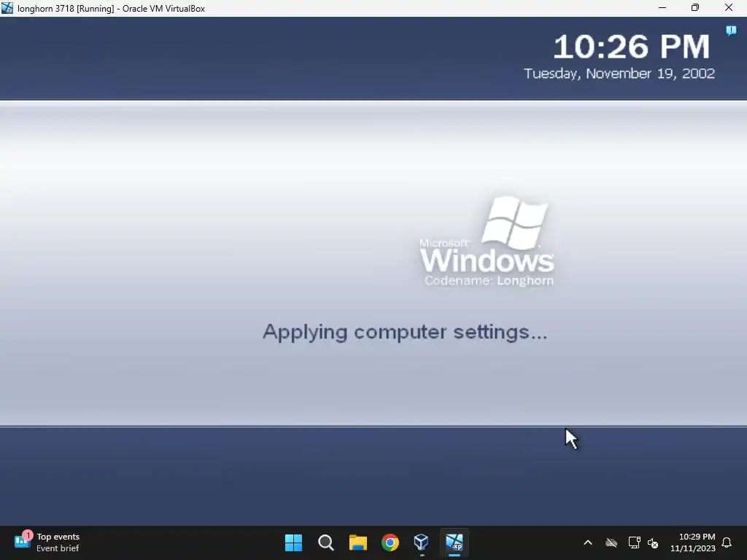This screenshot has width=747, height=560.
Task: Open network display tray icon
Action: pos(634,542)
